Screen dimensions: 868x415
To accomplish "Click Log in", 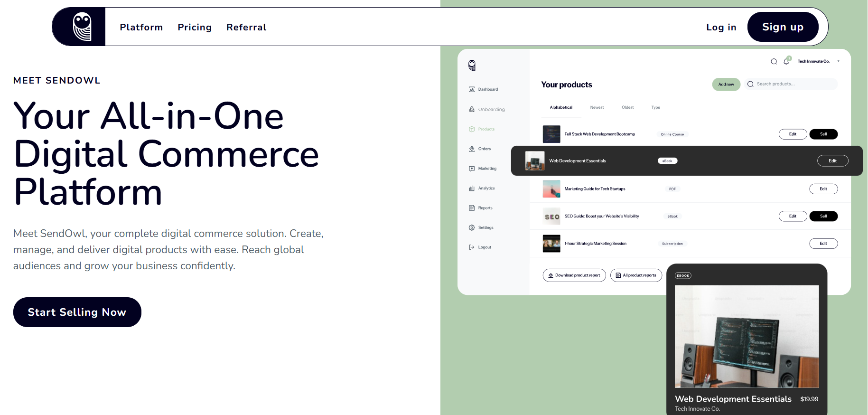I will tap(721, 27).
